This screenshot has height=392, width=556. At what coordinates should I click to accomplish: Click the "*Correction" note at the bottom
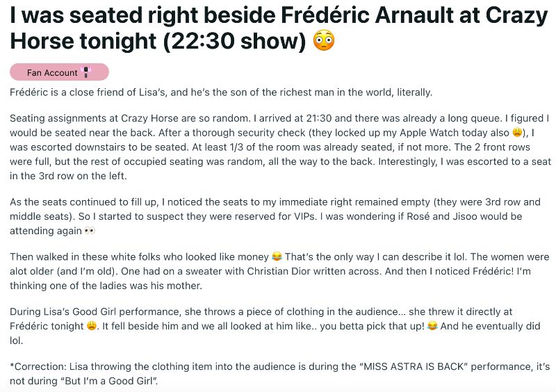tap(278, 373)
